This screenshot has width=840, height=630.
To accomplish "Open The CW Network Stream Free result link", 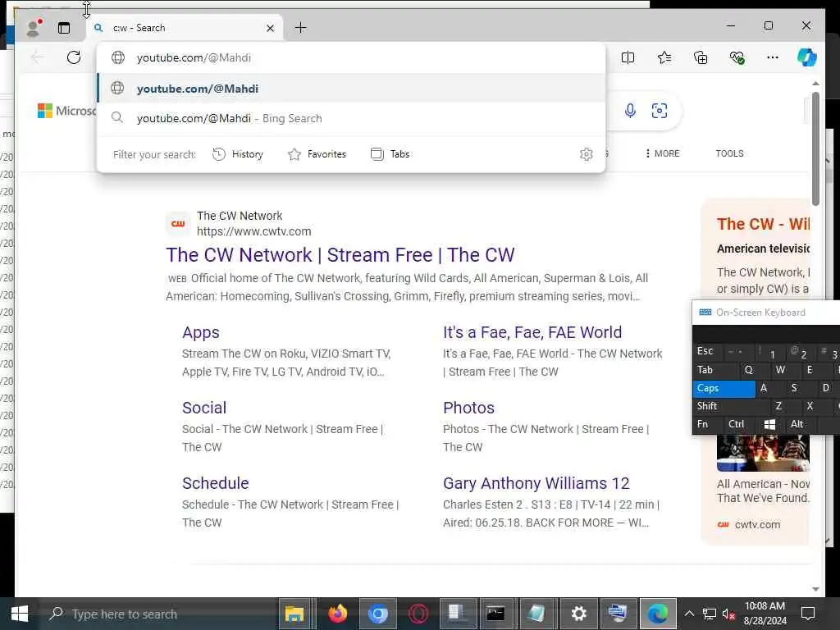I will 340,255.
